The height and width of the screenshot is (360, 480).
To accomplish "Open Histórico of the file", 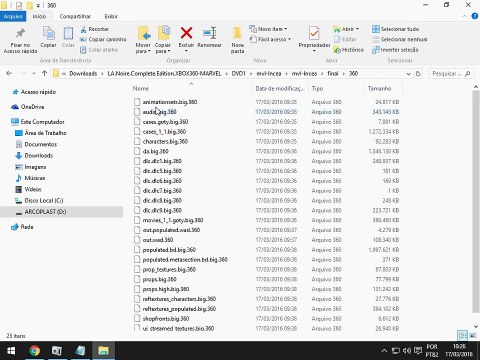I will [x=348, y=50].
